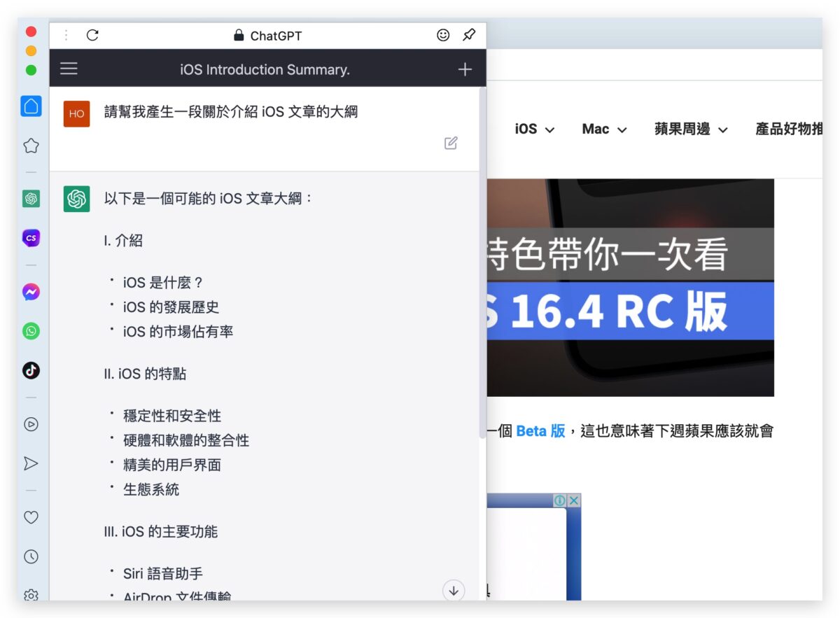Click the text 'Siri 語音助手'

click(163, 573)
